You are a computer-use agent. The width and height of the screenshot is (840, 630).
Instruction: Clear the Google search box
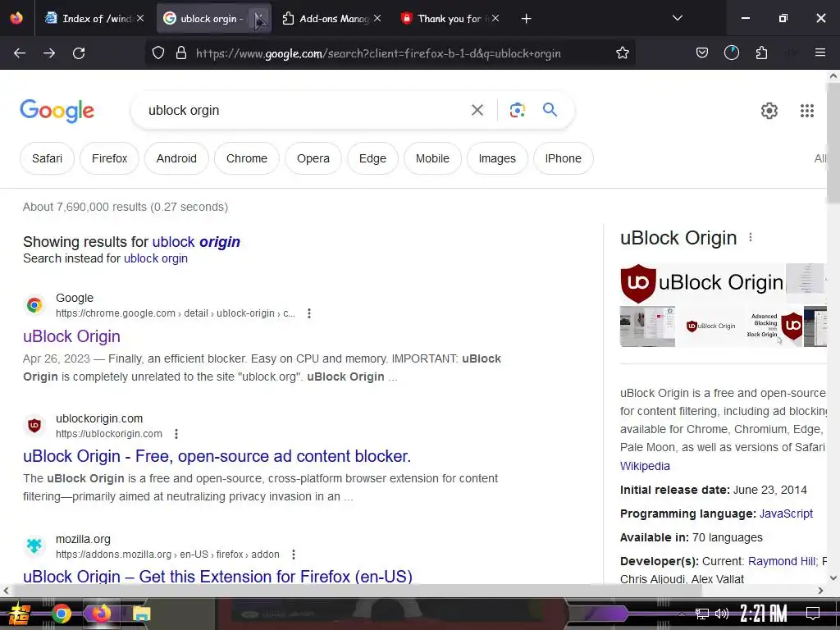tap(477, 111)
